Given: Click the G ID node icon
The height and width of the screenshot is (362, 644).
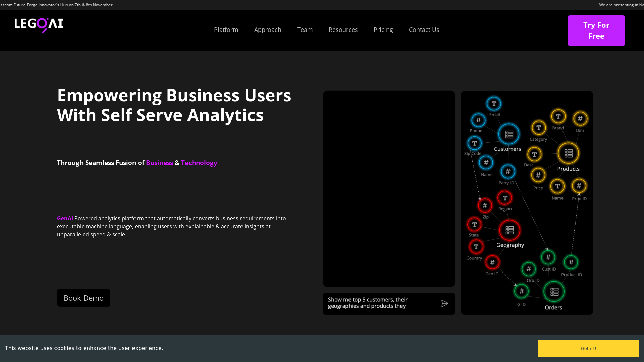Looking at the screenshot, I should tap(521, 291).
